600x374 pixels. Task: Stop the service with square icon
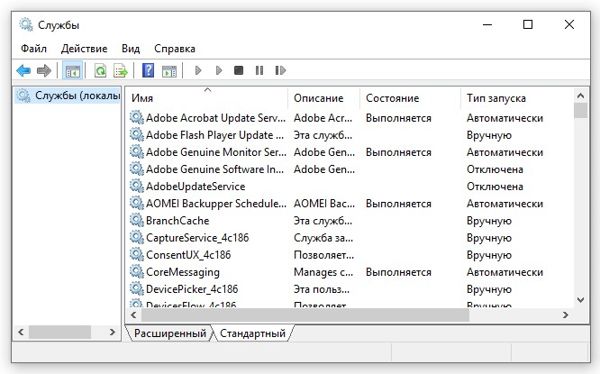tap(239, 70)
